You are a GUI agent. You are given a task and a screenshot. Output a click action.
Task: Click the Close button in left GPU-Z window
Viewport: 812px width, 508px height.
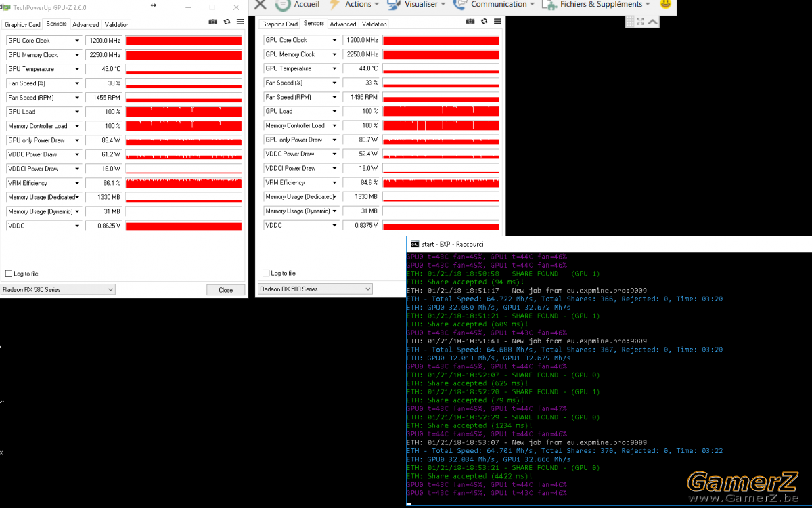click(225, 290)
